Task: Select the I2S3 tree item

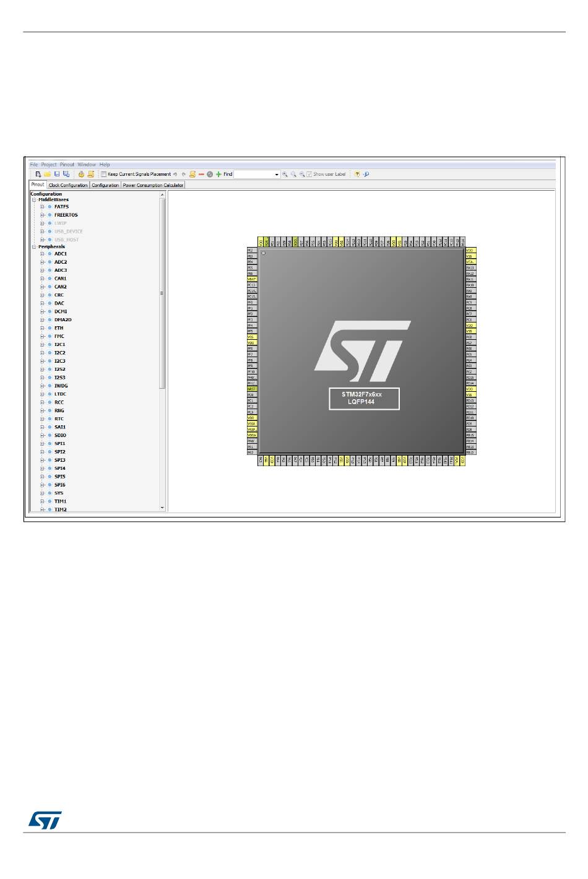Action: [60, 378]
